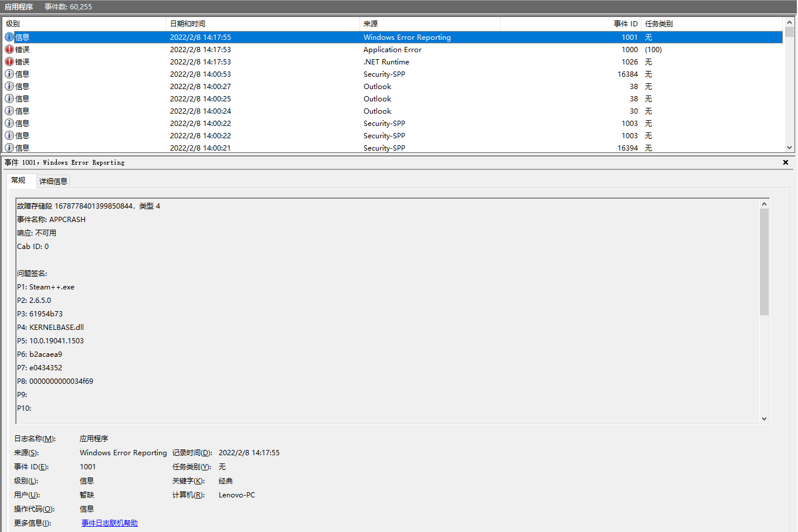This screenshot has width=798, height=532.
Task: Select the Outlook event with ID 30
Action: [x=393, y=111]
